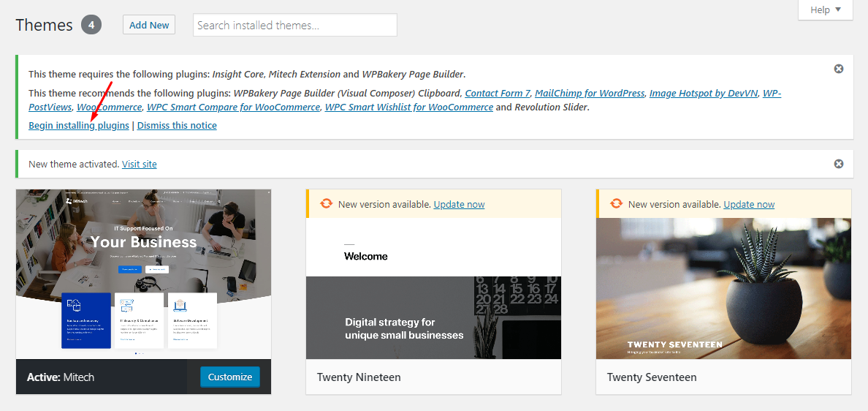The width and height of the screenshot is (868, 411).
Task: Open WPC Smart Wishlist for WooCommerce link
Action: click(x=409, y=107)
